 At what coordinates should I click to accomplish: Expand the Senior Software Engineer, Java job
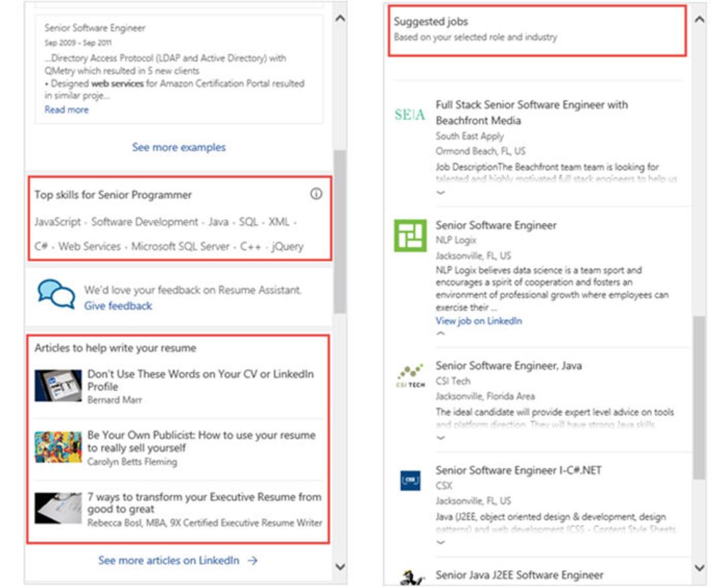pos(440,438)
